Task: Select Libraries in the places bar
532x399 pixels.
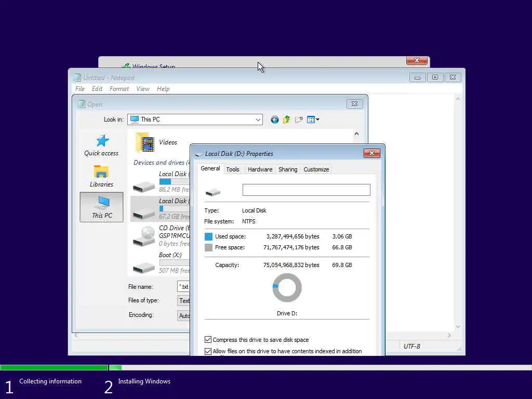Action: pos(101,176)
